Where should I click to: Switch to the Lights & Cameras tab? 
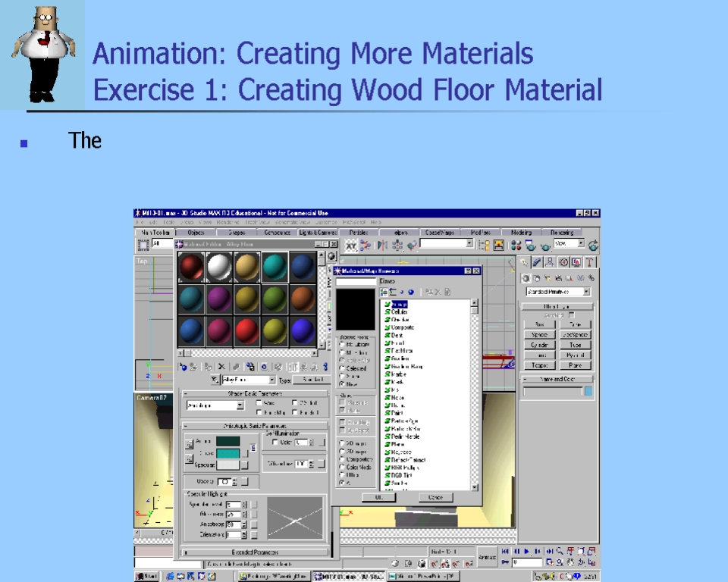coord(318,233)
